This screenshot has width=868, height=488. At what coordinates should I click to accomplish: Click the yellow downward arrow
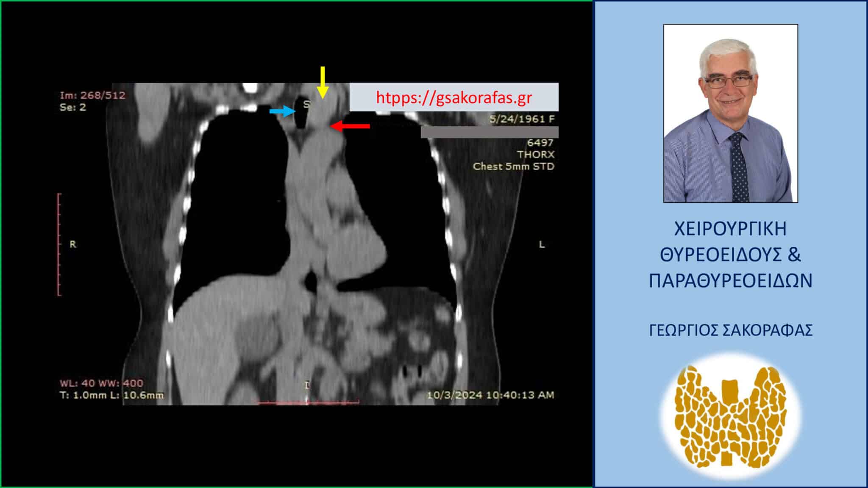[x=323, y=82]
